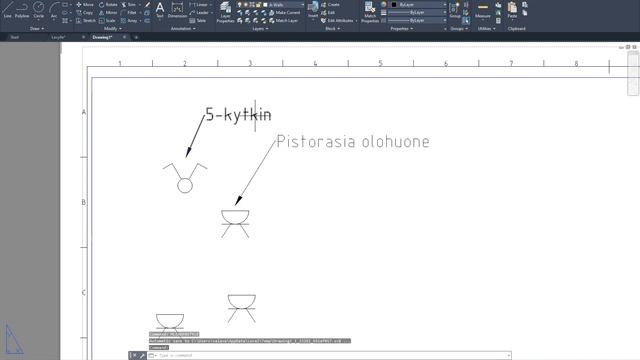Click the Copy Clip icon in Clipboard
The width and height of the screenshot is (640, 360).
tap(525, 13)
